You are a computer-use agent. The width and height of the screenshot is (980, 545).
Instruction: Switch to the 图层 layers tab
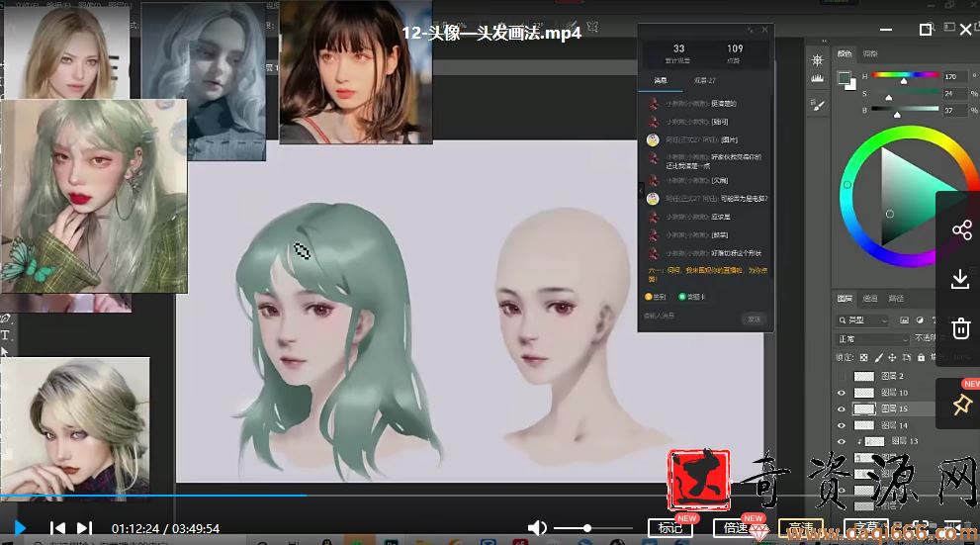pyautogui.click(x=845, y=298)
